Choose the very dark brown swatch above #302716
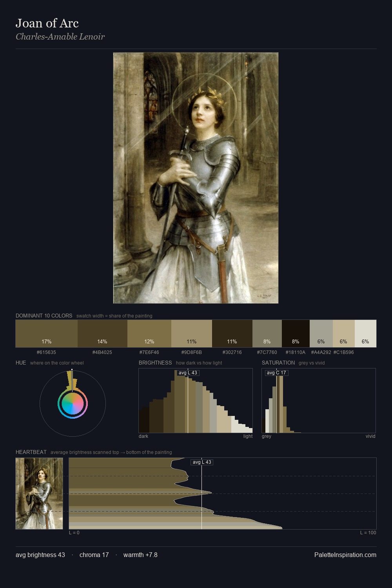Screen dimensions: 392x588 [232, 334]
